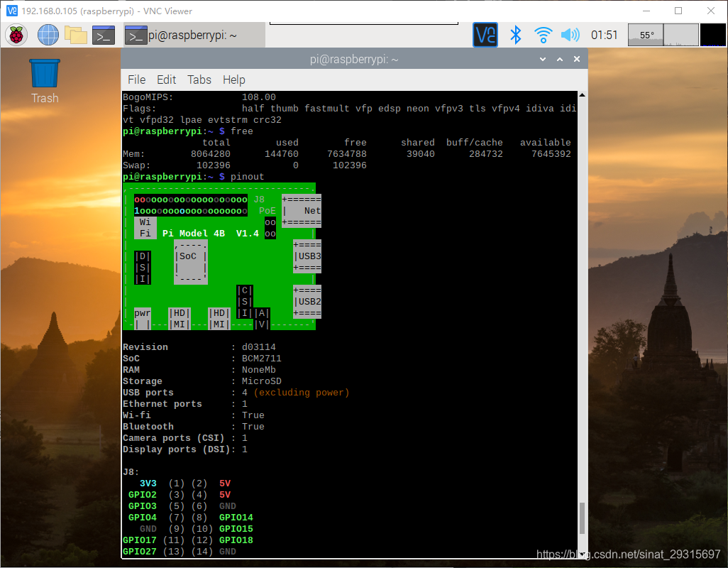Click the SoC box in the board diagram
This screenshot has height=568, width=728.
click(x=191, y=262)
